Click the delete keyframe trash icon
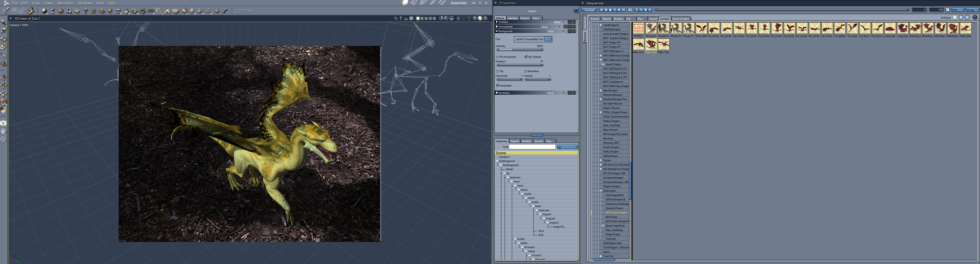 pyautogui.click(x=646, y=10)
